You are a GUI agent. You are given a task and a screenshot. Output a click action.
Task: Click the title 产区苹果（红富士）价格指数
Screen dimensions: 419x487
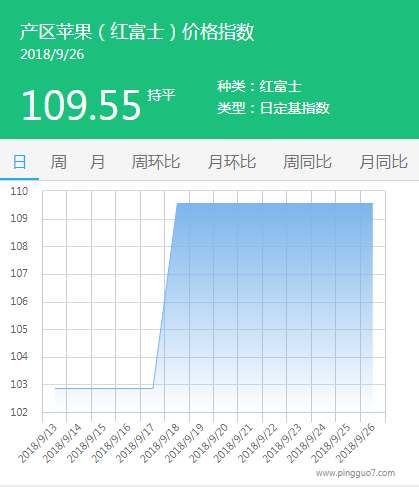tap(137, 32)
